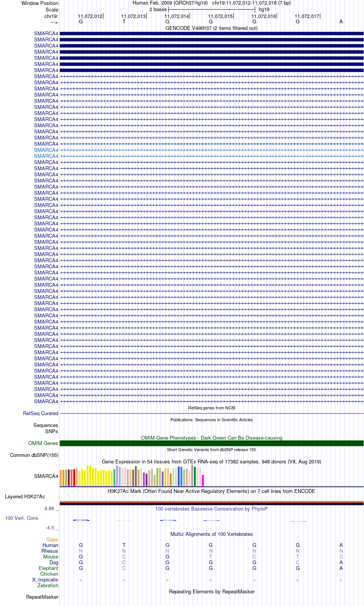Open the RefSeq genes from NCBI track title
Viewport: 364px width, 606px height.
click(212, 408)
